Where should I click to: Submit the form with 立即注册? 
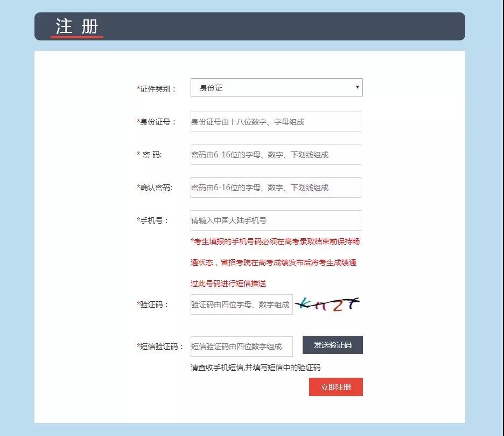pos(335,387)
